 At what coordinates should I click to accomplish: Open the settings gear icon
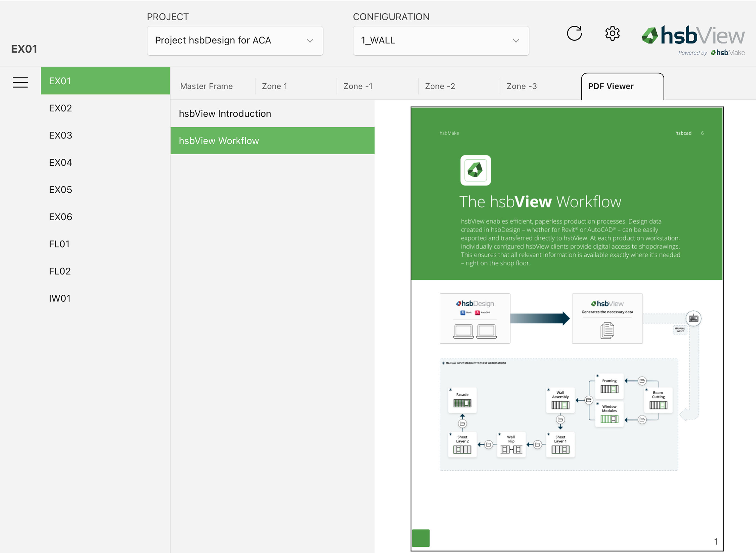click(612, 33)
